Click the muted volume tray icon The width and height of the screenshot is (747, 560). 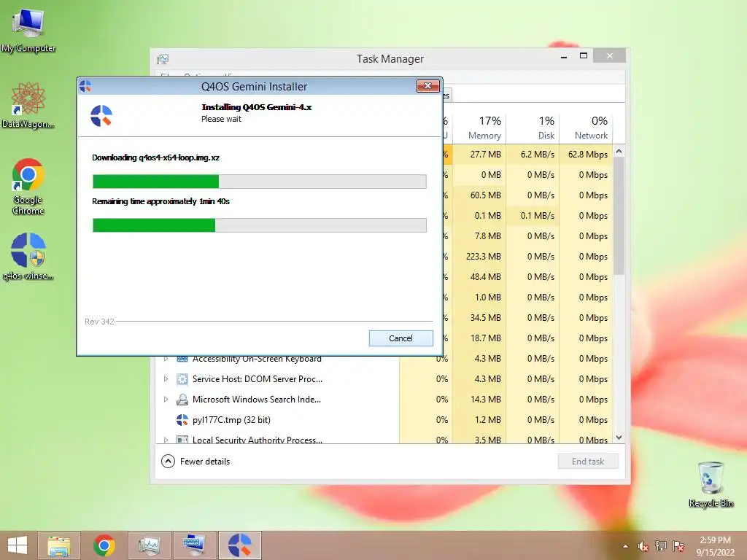[x=643, y=546]
